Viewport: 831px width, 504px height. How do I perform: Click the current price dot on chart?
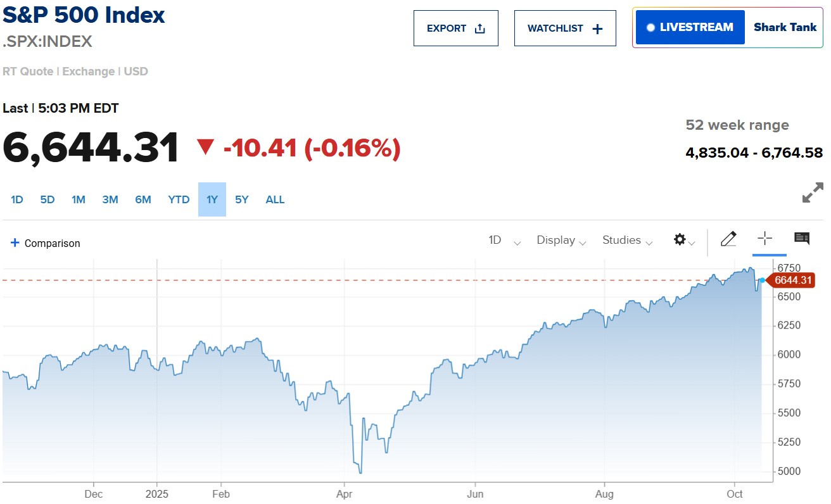pyautogui.click(x=761, y=280)
